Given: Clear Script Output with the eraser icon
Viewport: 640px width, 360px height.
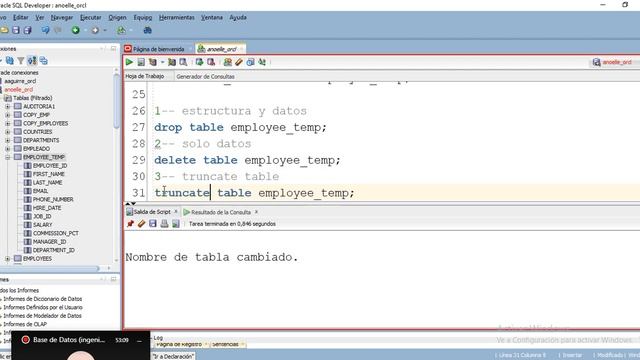Looking at the screenshot, I should [x=142, y=224].
